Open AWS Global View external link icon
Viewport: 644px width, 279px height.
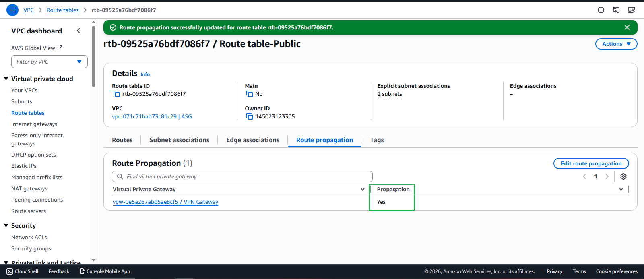[x=60, y=48]
